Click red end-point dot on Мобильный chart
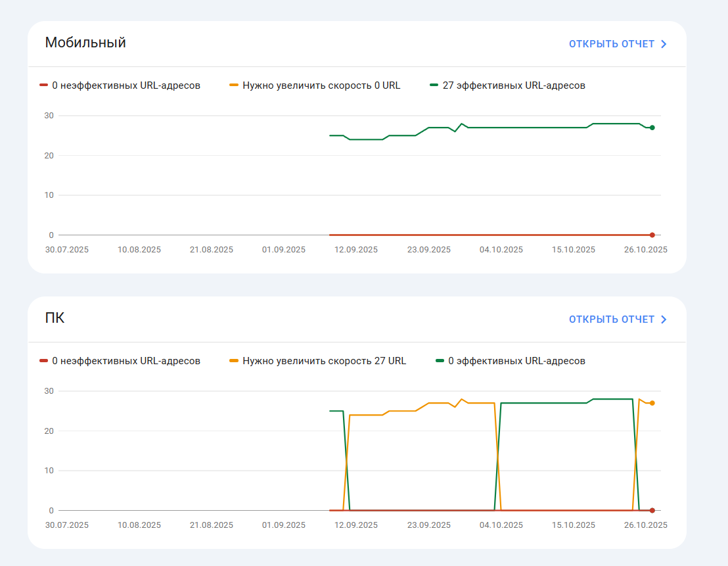 (652, 235)
